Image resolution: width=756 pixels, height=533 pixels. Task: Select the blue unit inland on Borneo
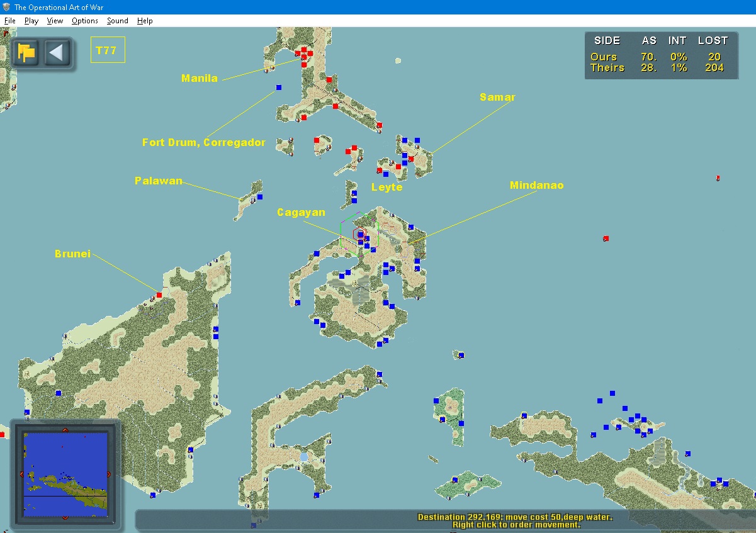[x=59, y=393]
